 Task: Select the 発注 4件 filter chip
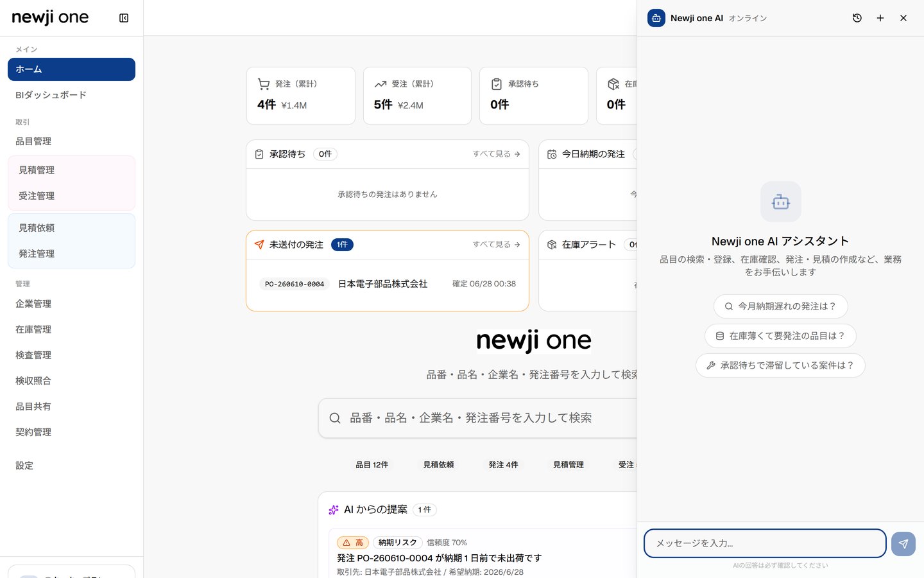(504, 465)
